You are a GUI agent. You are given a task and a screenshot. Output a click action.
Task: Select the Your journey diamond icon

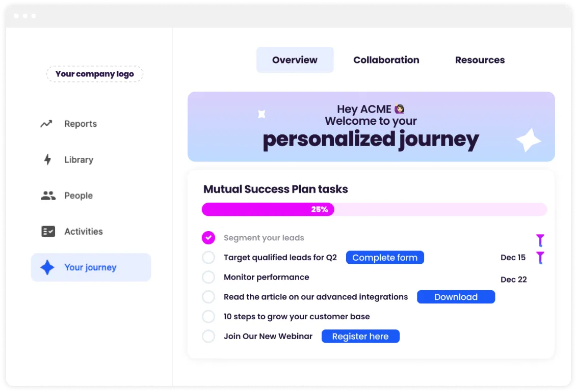click(x=48, y=267)
